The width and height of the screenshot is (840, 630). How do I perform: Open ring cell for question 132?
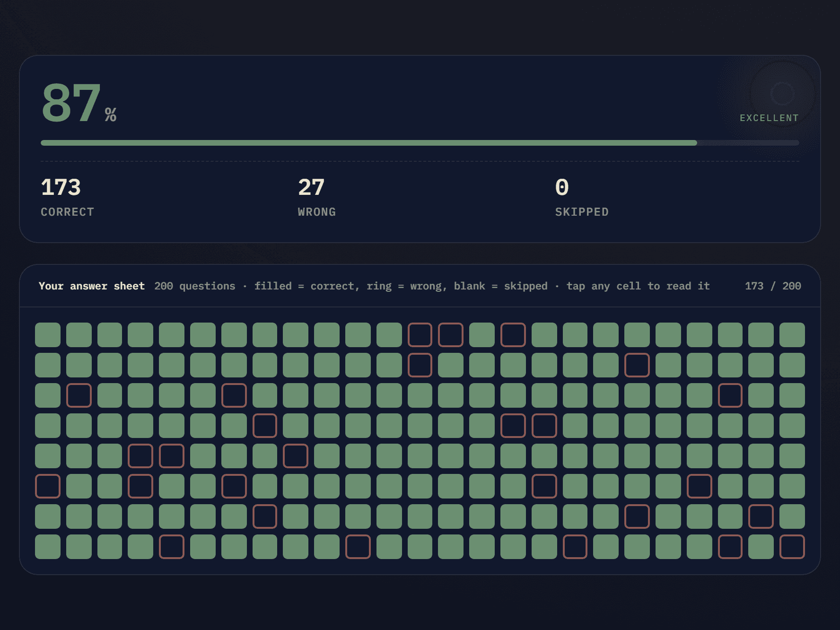point(234,486)
